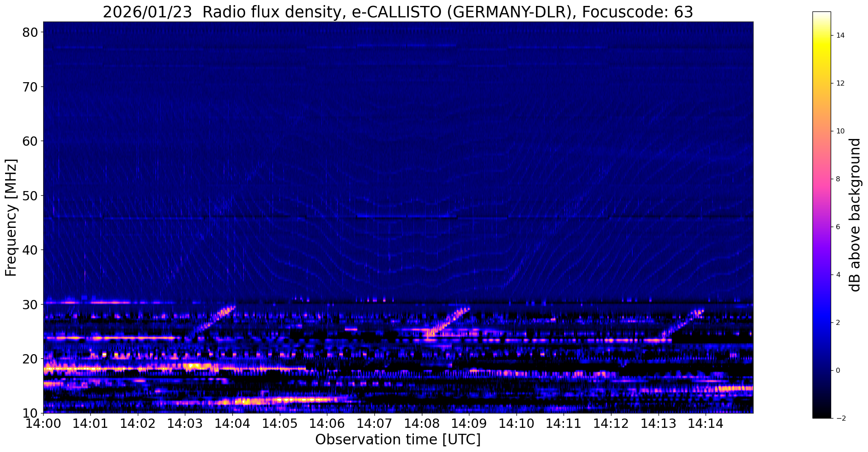
Task: Click the 14:07 time tick label
Action: (374, 423)
